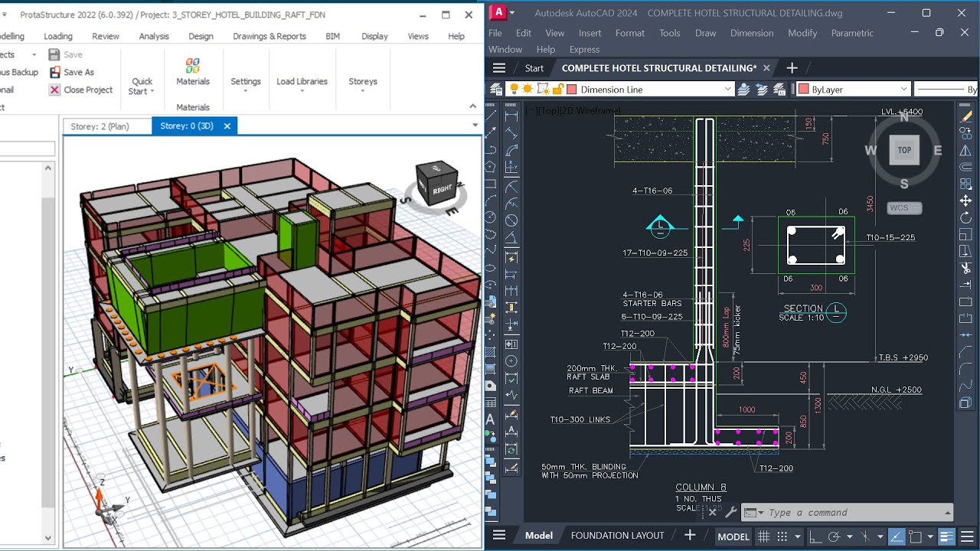Click Save As icon in ProtaStructure

point(55,72)
